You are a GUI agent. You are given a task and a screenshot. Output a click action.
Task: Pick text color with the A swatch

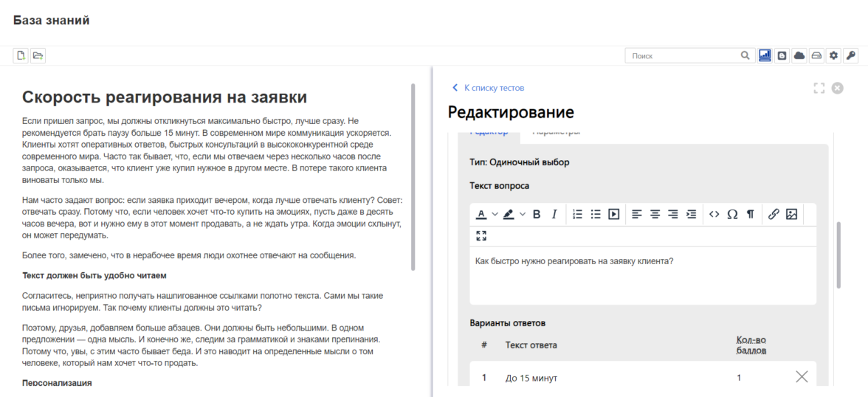coord(481,214)
